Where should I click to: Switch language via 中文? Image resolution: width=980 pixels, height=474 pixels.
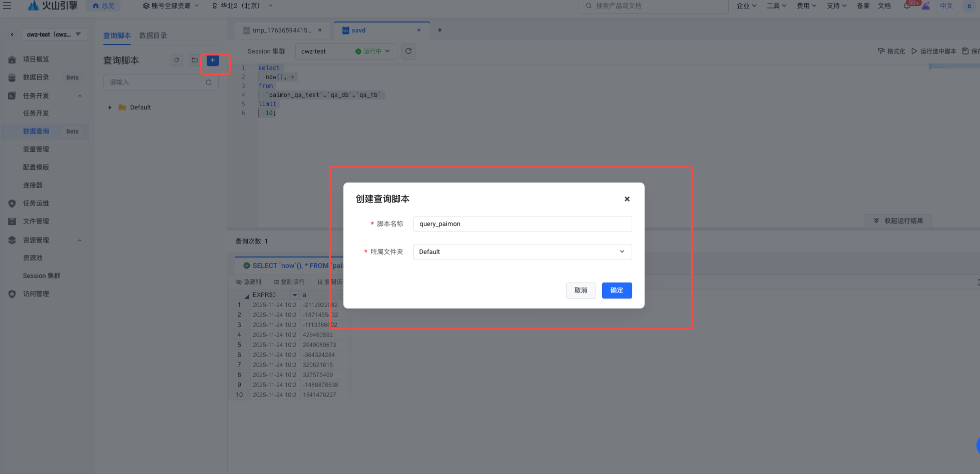[x=946, y=5]
